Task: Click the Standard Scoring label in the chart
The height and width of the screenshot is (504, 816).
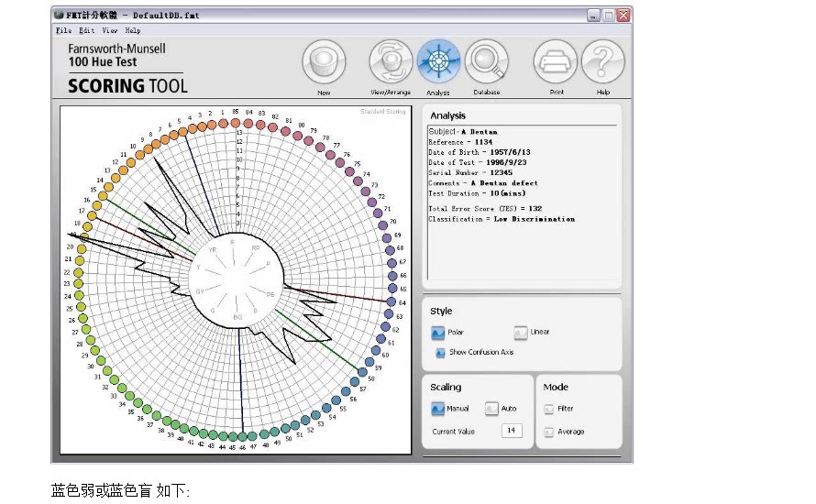Action: click(382, 111)
